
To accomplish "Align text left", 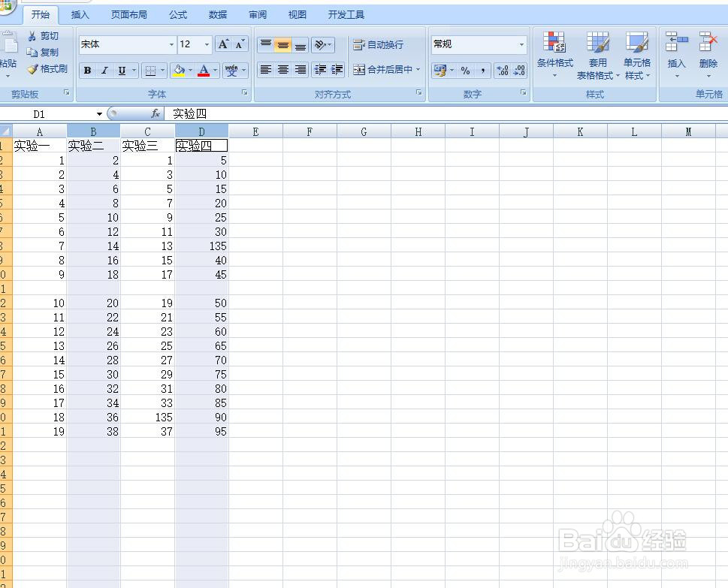I will click(x=266, y=70).
